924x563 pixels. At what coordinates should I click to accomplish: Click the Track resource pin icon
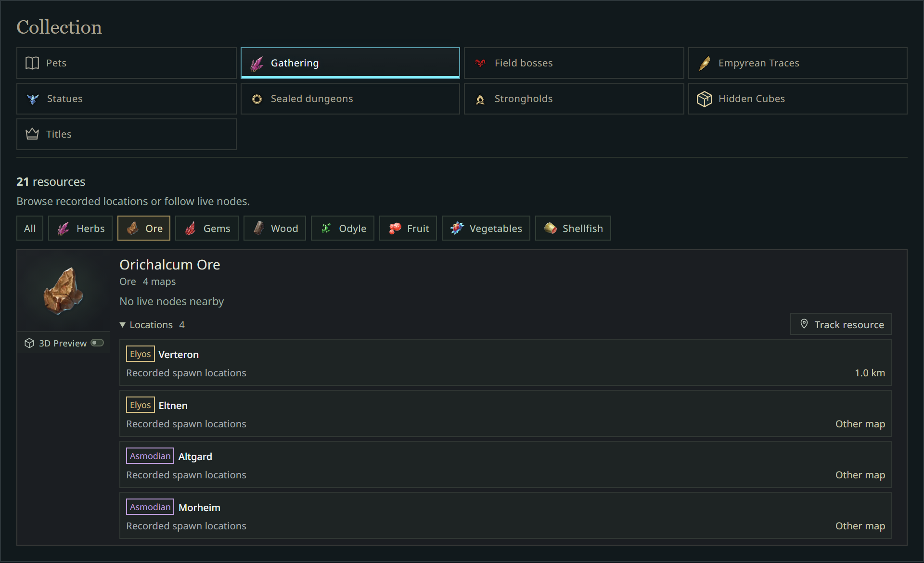(x=804, y=324)
